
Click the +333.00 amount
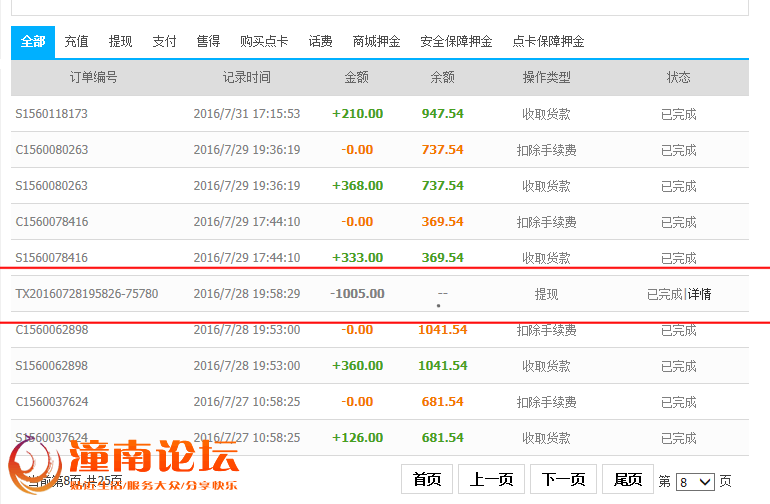(358, 258)
